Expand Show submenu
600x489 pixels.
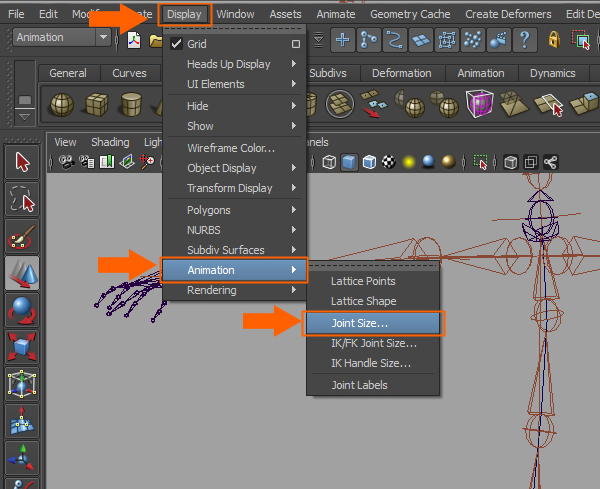pyautogui.click(x=234, y=126)
